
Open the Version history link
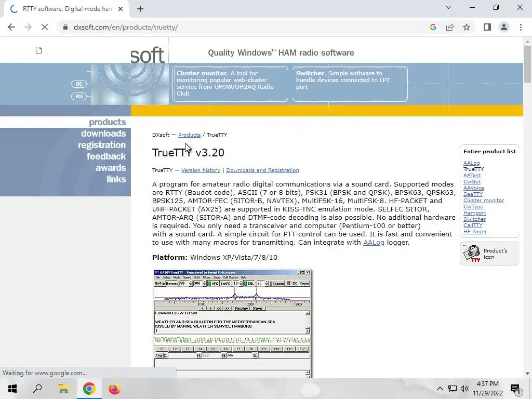pos(201,170)
